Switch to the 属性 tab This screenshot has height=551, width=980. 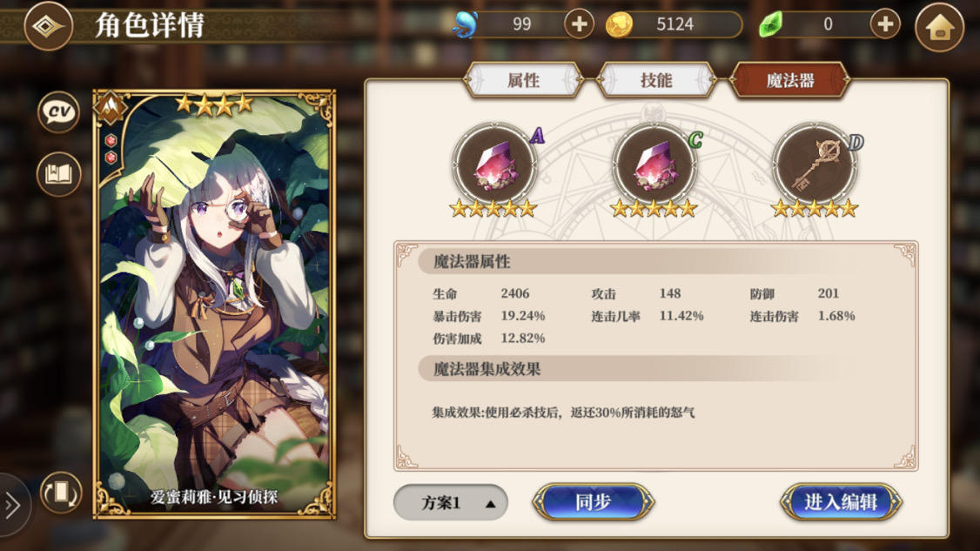click(524, 80)
